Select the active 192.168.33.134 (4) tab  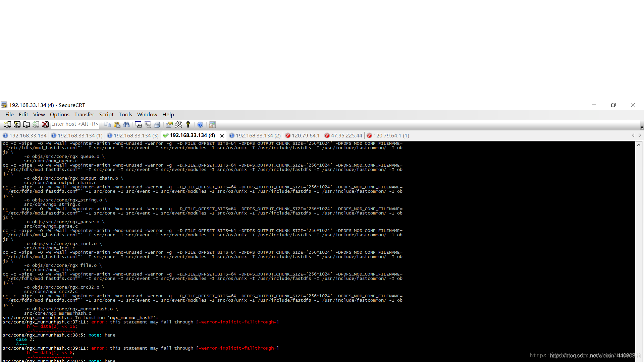pos(192,135)
